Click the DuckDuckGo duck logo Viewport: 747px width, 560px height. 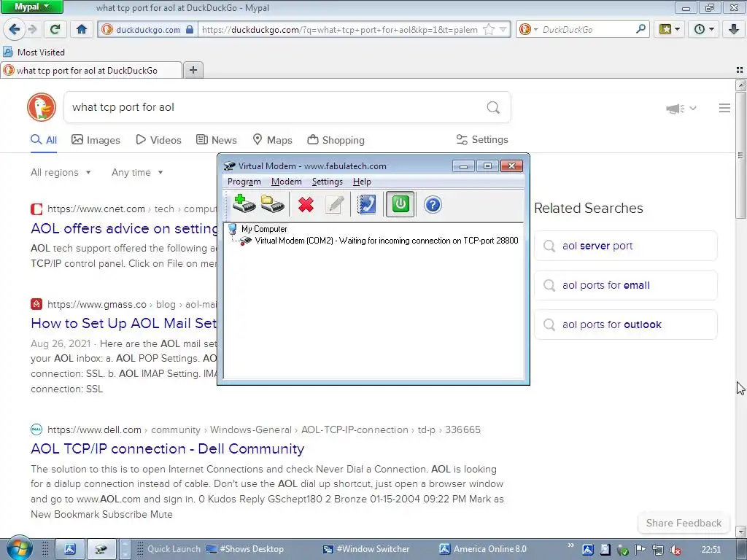pos(42,107)
